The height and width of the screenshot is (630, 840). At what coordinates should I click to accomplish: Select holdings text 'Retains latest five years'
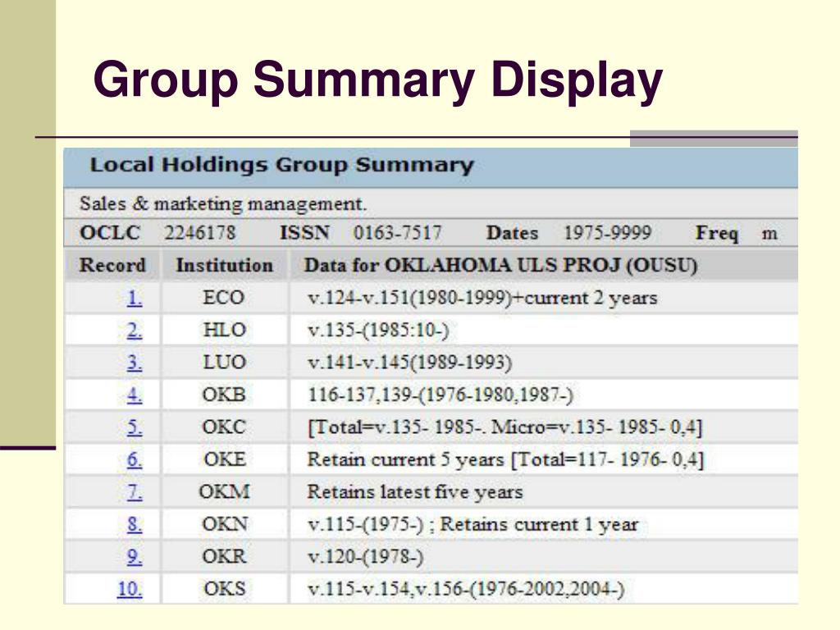414,492
